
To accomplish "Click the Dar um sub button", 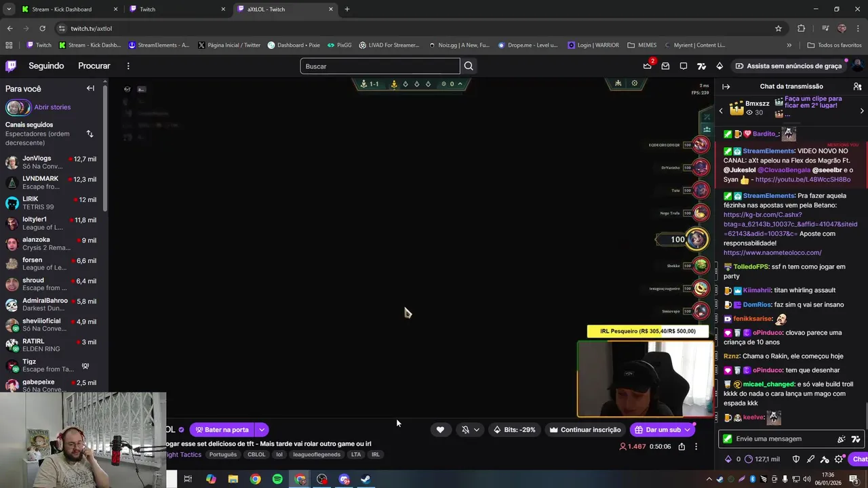I will [656, 430].
